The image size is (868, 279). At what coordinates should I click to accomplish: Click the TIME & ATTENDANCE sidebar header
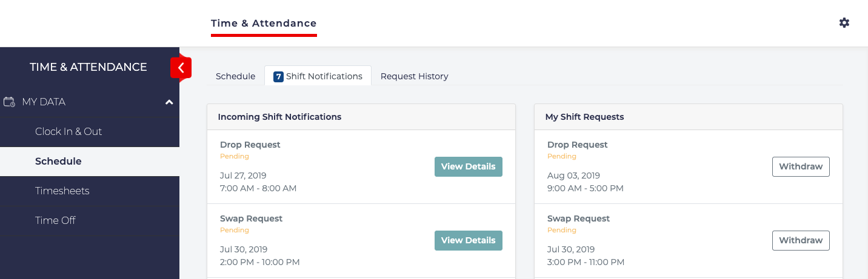[x=88, y=67]
